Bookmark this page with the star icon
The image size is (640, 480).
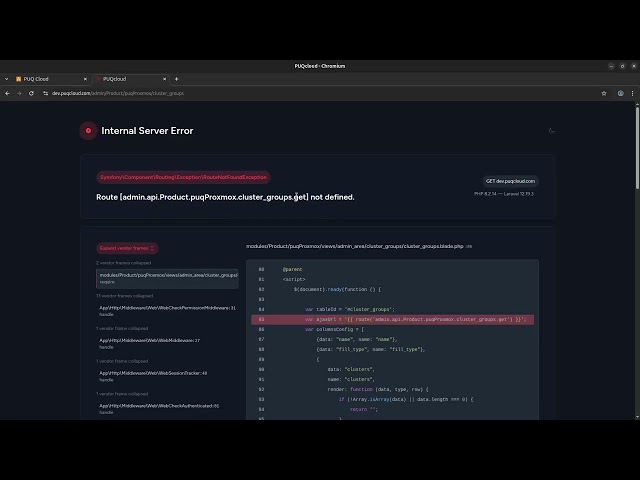tap(604, 93)
